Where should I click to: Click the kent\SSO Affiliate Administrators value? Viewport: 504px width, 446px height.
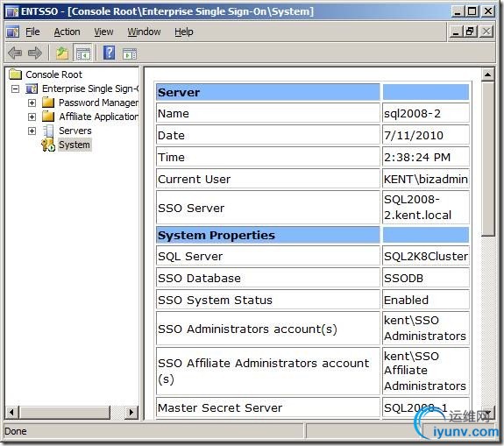(x=425, y=371)
